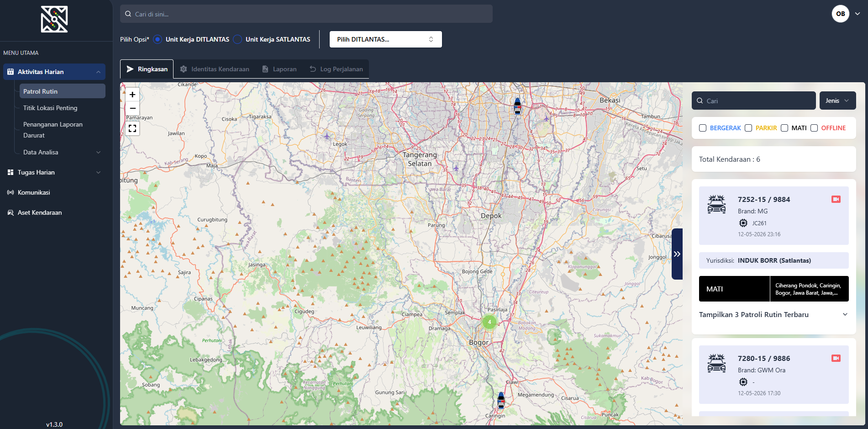Collapse the Aktivitas Harian menu chevron
This screenshot has width=868, height=429.
(98, 72)
